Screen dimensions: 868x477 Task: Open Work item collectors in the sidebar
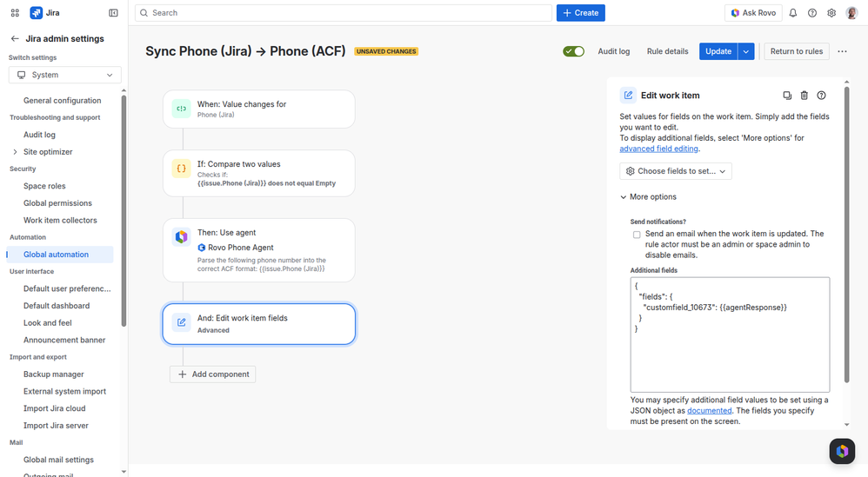pyautogui.click(x=60, y=220)
